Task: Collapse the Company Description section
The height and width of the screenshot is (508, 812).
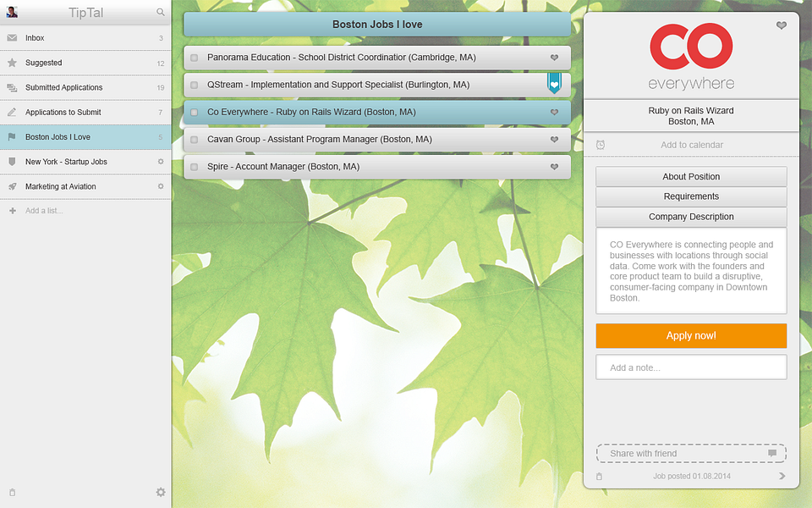Action: [x=691, y=217]
